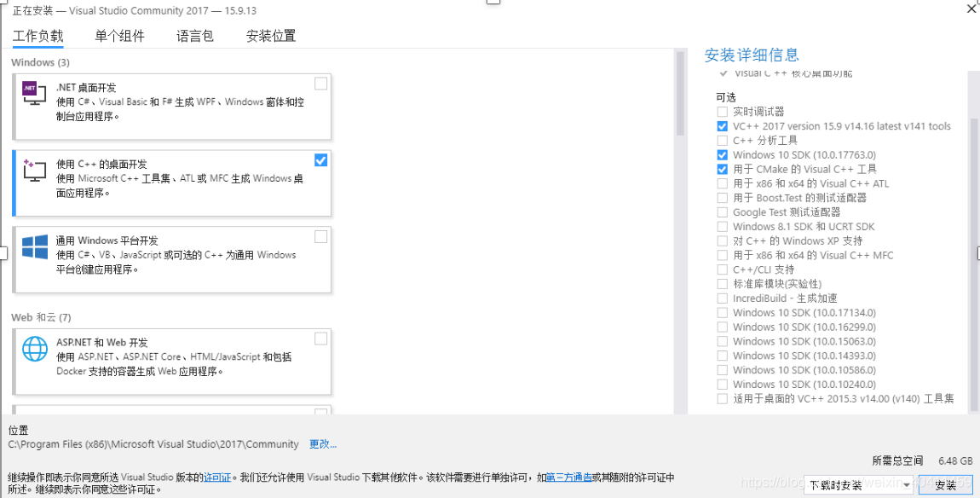Click the Windows logo icon for 通用 Windows 平台开发
The width and height of the screenshot is (980, 498).
click(x=35, y=246)
